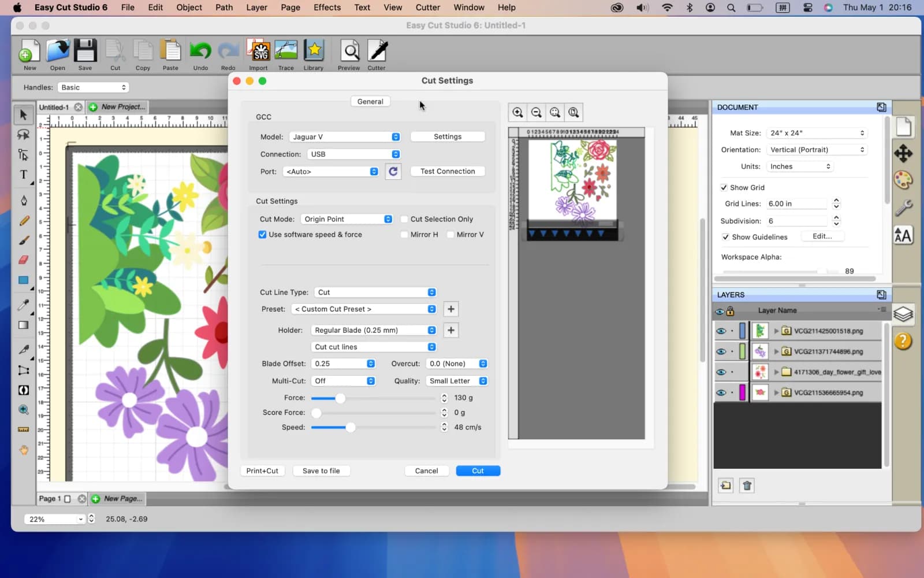Open the Path menu
924x578 pixels.
(224, 8)
